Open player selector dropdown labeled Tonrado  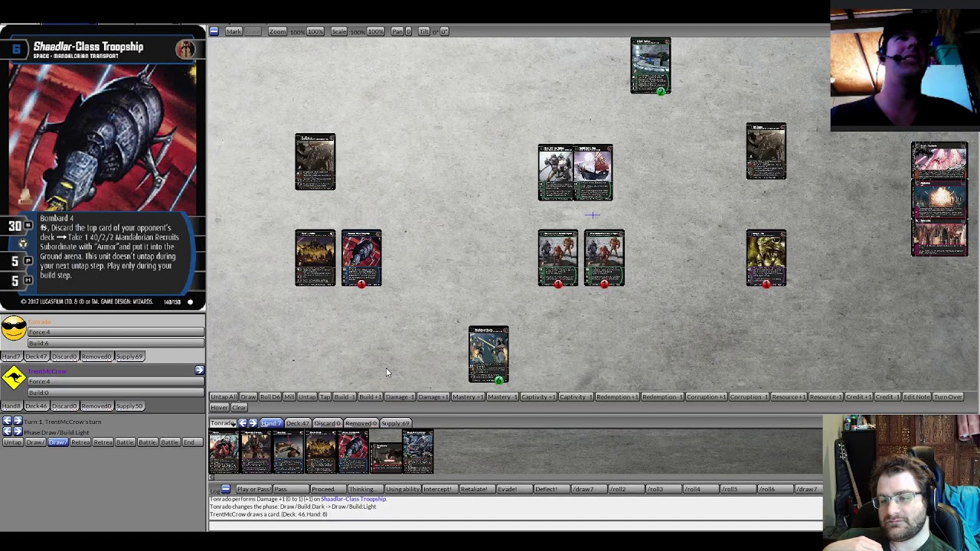point(224,423)
